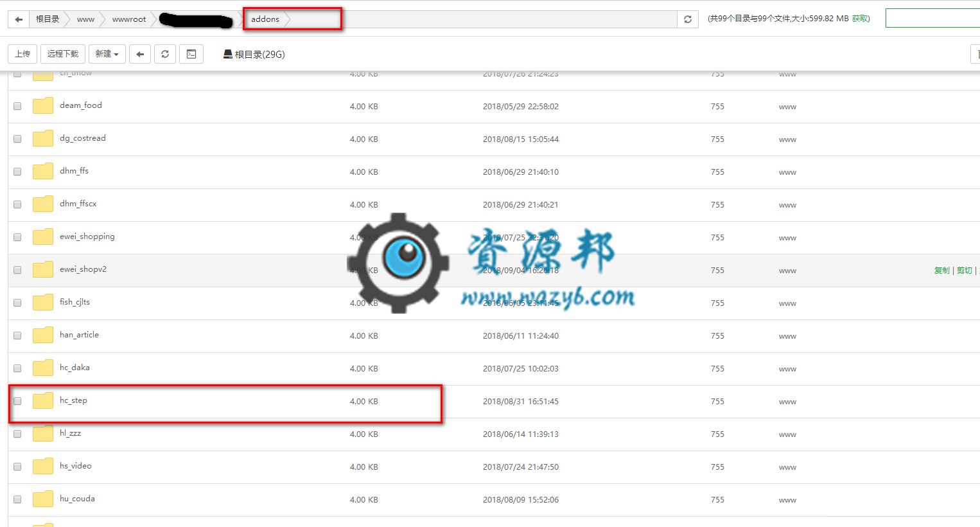Screen dimensions: 980x527
Task: Click the folder name han_article
Action: tap(79, 335)
